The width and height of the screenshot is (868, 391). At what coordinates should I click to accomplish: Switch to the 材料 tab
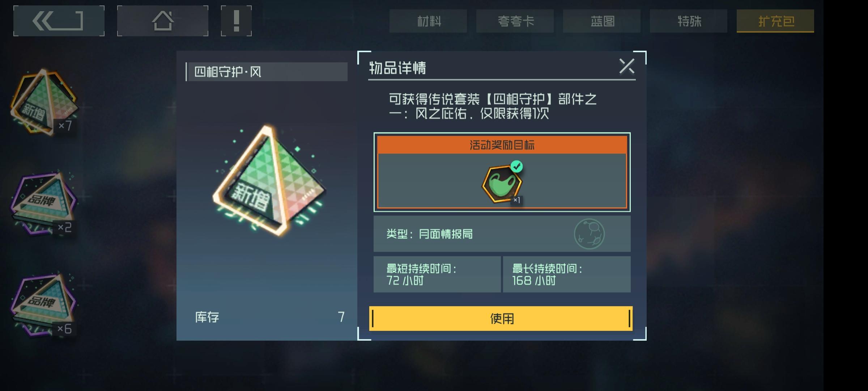pos(428,21)
